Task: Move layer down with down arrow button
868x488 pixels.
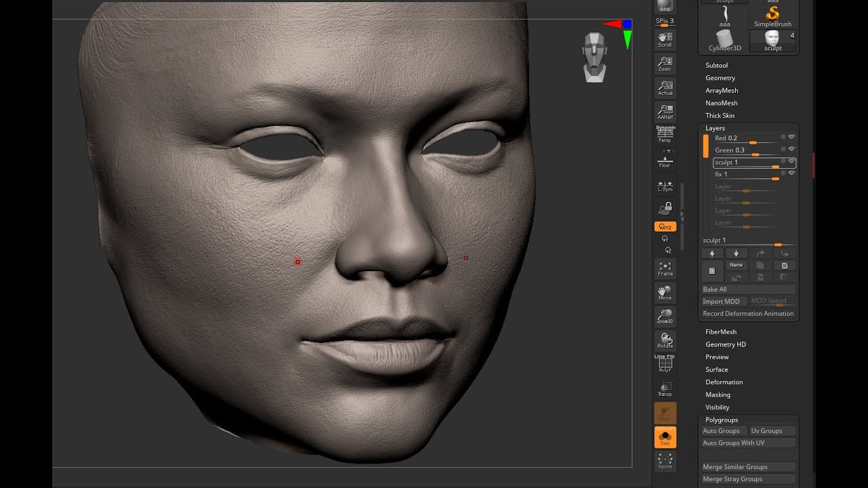Action: [736, 253]
